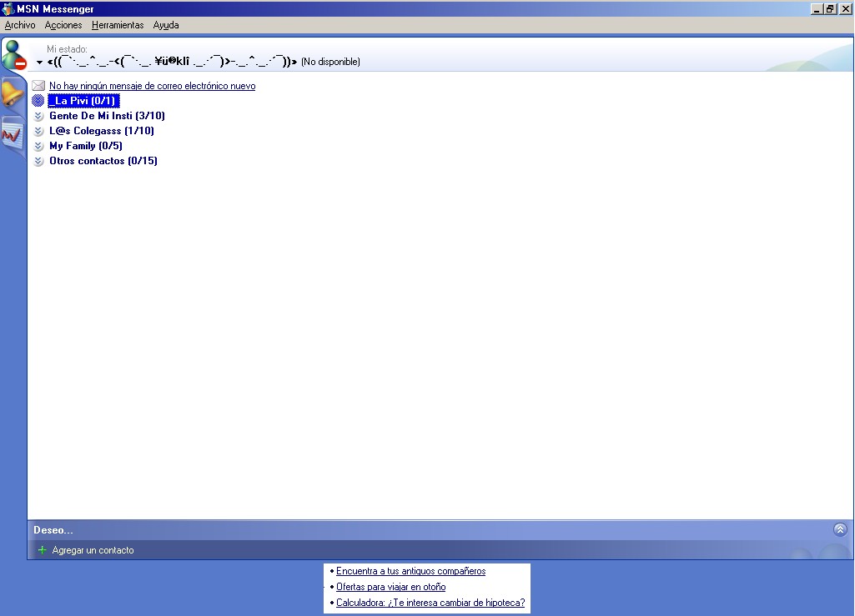Screen dimensions: 855x616
Task: Select the _La Pivi (0/1) group
Action: click(83, 100)
